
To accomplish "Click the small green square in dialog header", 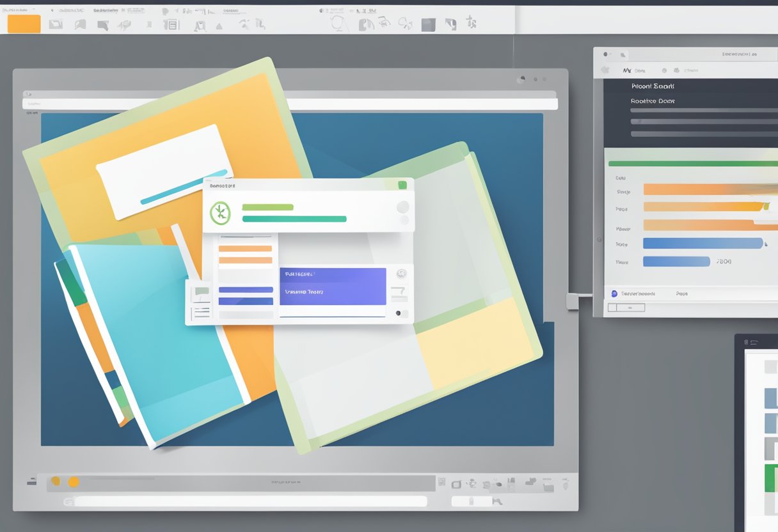I will (x=402, y=185).
